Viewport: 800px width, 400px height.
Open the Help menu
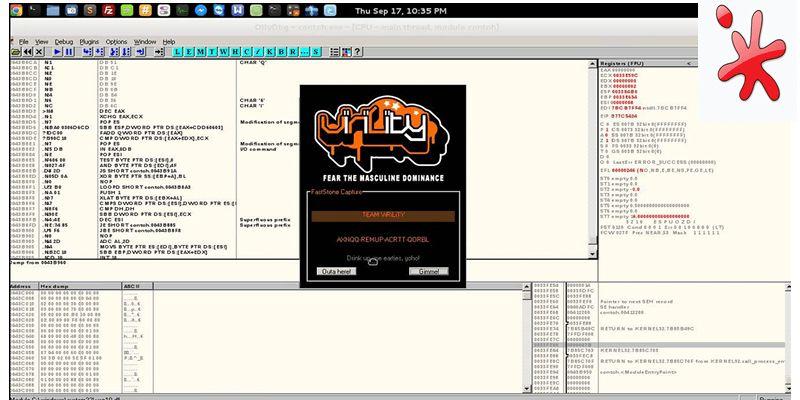(169, 42)
